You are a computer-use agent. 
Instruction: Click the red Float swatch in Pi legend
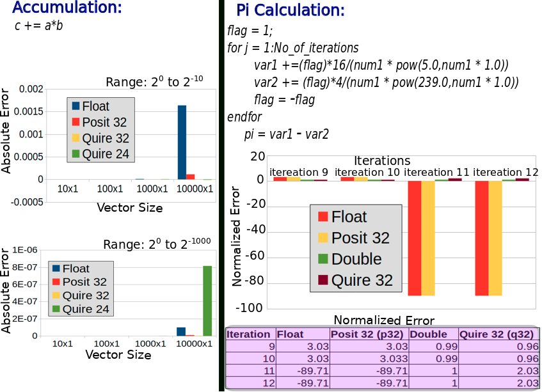(x=323, y=217)
